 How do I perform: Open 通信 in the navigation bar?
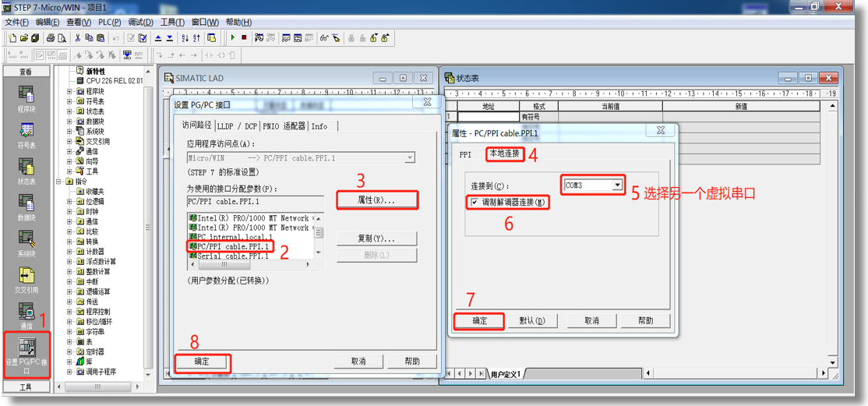tap(26, 315)
